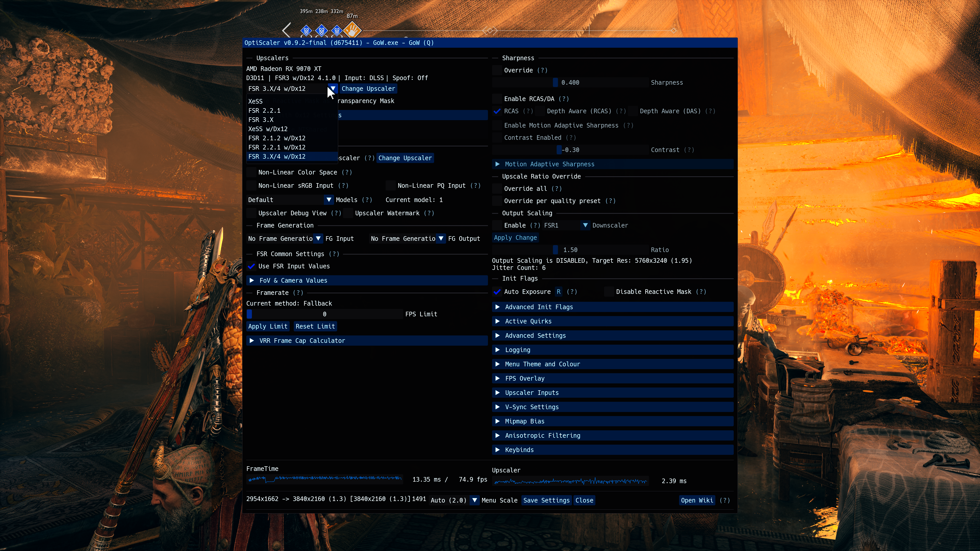Uncheck the Auto Exposure checkbox
The width and height of the screenshot is (980, 551).
tap(497, 292)
